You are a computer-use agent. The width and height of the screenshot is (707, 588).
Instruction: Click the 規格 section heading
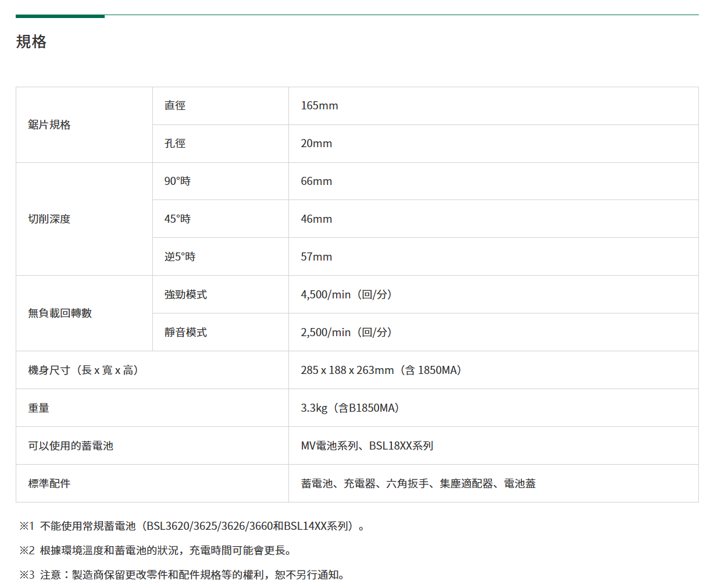[31, 42]
